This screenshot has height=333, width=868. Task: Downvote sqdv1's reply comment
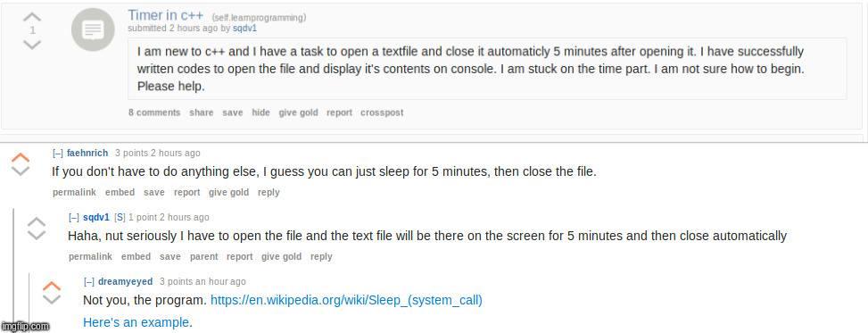37,235
